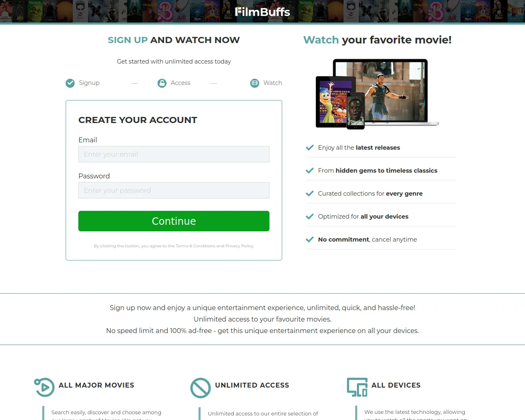This screenshot has height=420, width=525.
Task: Focus the Email input field
Action: pyautogui.click(x=174, y=154)
